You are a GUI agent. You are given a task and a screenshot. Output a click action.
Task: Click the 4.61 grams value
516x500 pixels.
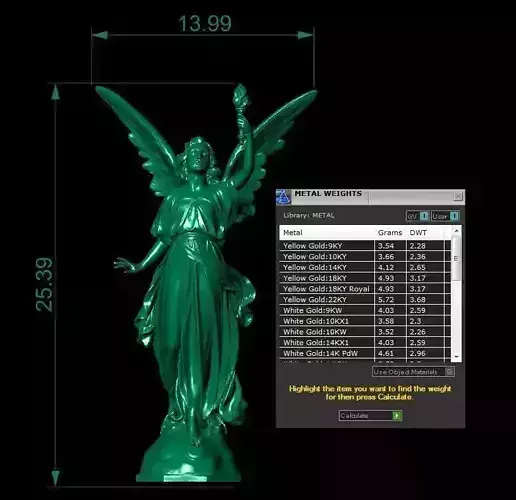(386, 353)
